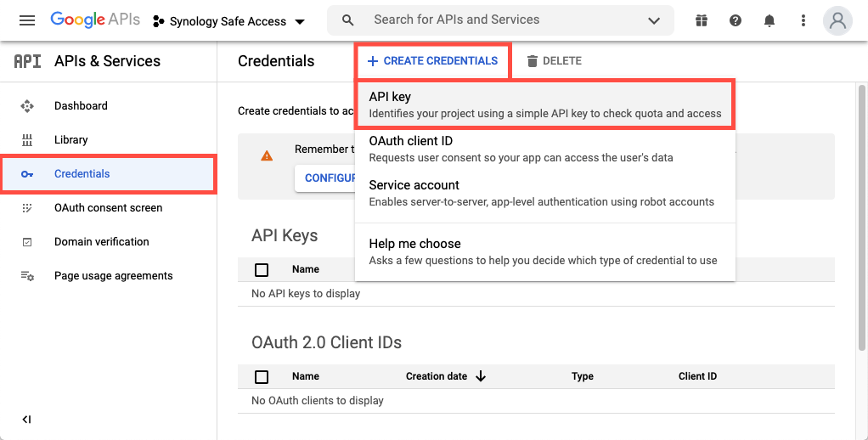Click the Library icon in the sidebar
The image size is (868, 440).
27,140
